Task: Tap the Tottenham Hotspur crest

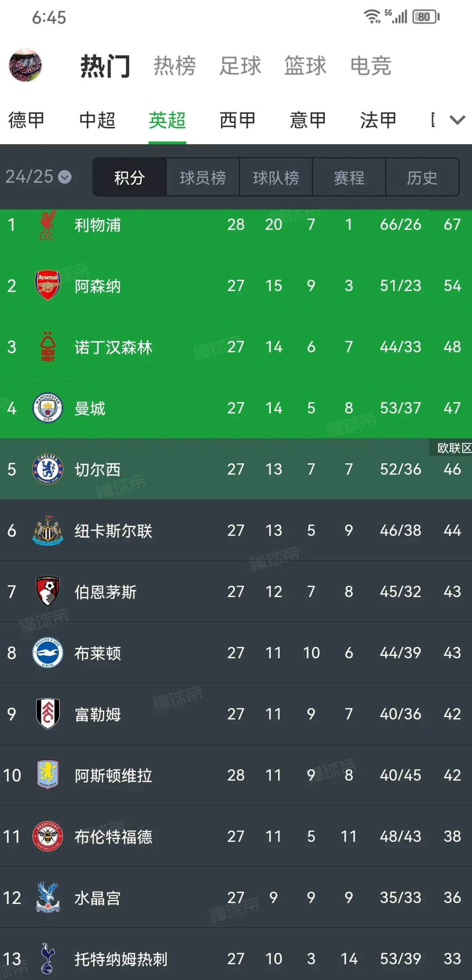Action: point(47,958)
